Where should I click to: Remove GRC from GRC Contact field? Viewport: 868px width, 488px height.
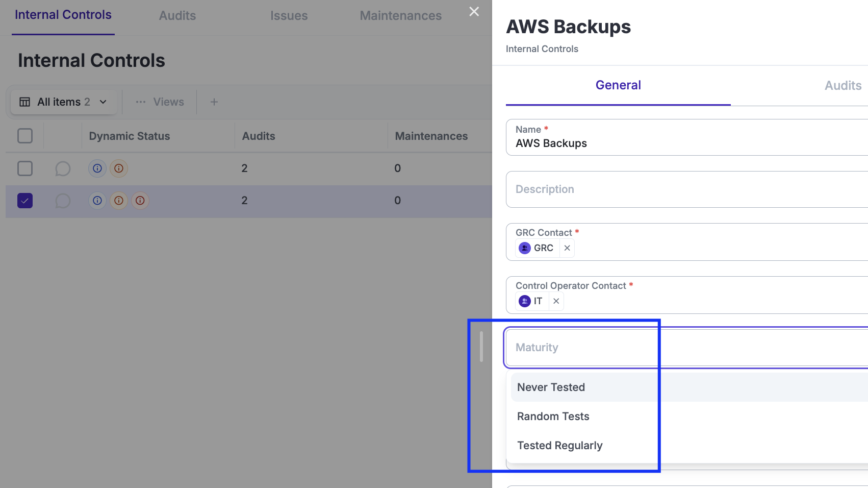click(567, 248)
